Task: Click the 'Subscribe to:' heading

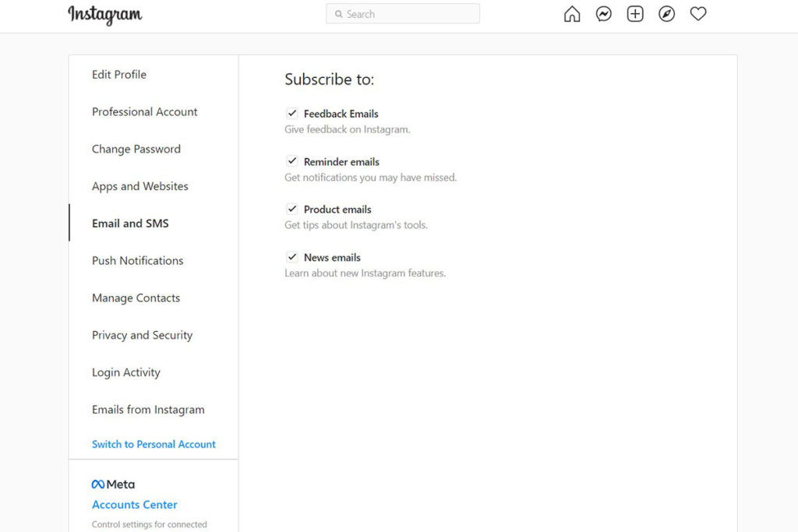Action: click(330, 79)
